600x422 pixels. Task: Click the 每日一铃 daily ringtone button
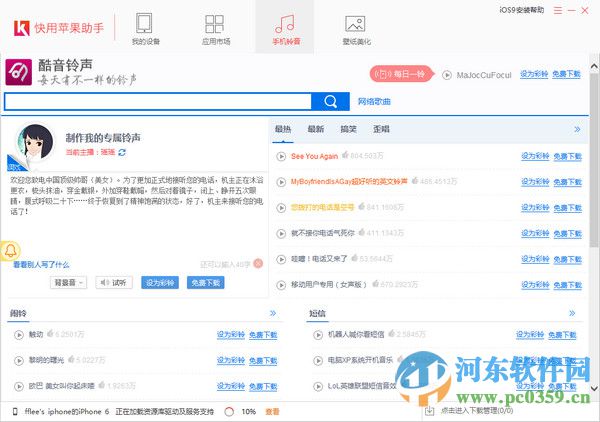tap(401, 74)
